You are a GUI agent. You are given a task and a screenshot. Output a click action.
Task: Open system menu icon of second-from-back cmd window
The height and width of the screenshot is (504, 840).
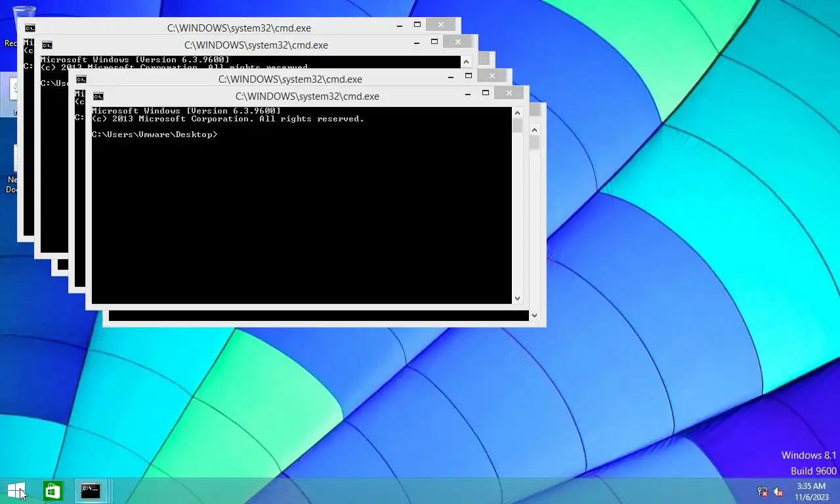[47, 45]
